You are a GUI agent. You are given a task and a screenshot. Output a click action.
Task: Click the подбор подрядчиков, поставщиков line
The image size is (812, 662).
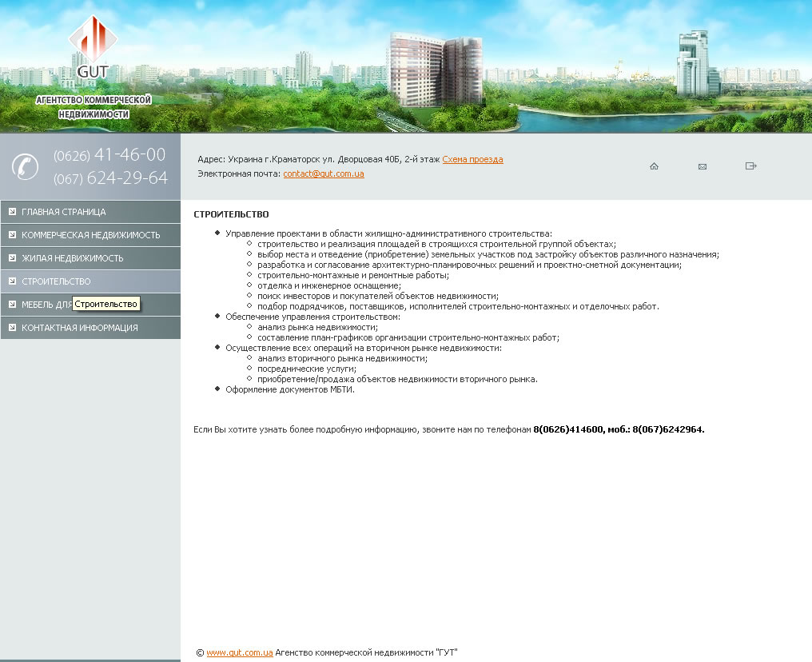[458, 306]
